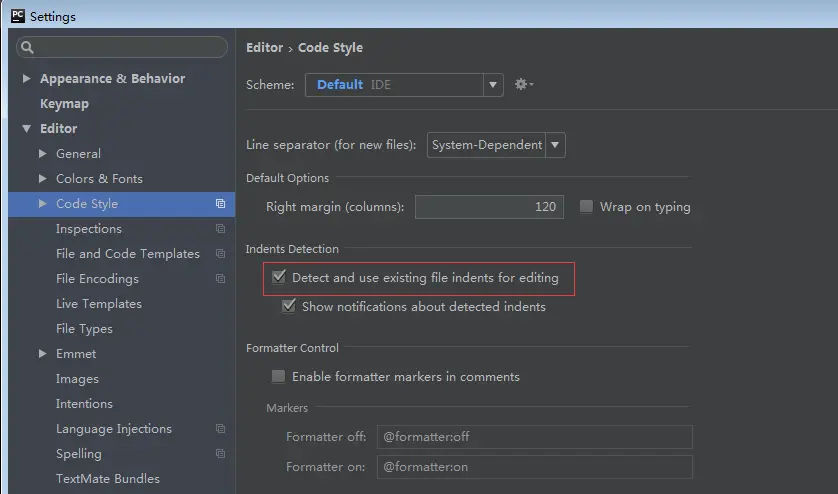Focus the settings search field
The width and height of the screenshot is (838, 494).
(x=122, y=48)
